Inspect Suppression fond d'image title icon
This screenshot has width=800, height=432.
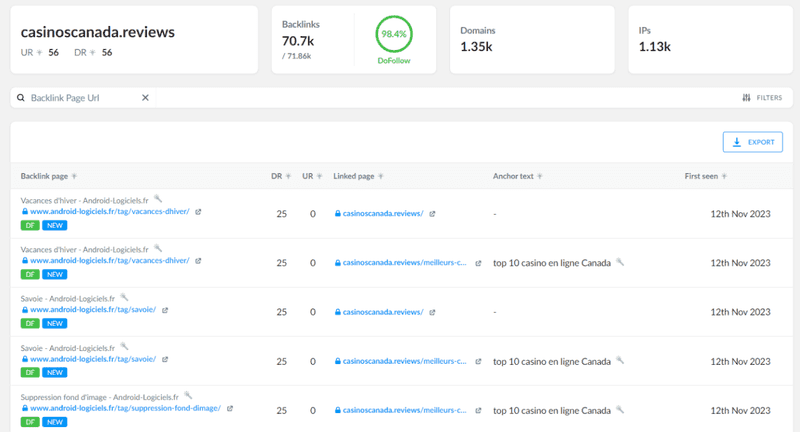(x=188, y=395)
